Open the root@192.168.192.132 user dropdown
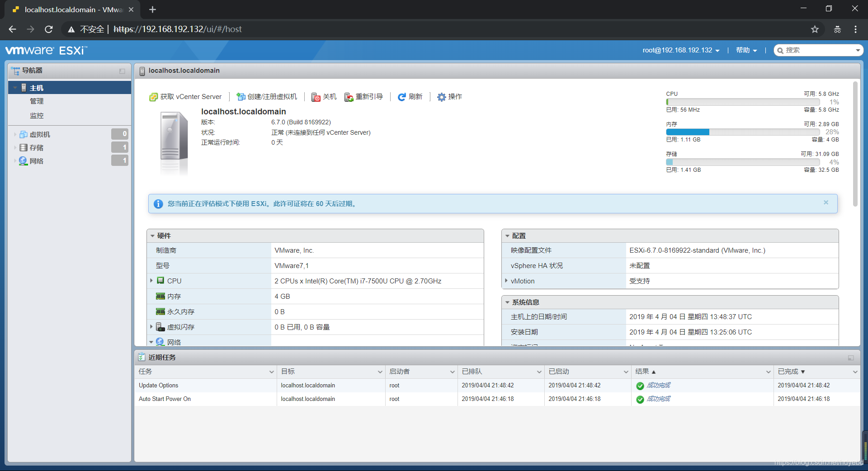Screen dimensions: 868x471 (681, 50)
